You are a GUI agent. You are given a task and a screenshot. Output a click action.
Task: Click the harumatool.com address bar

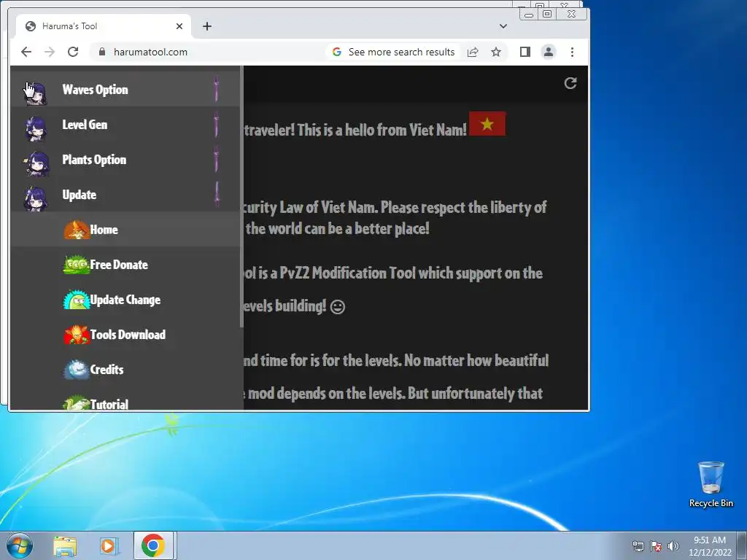[x=150, y=52]
